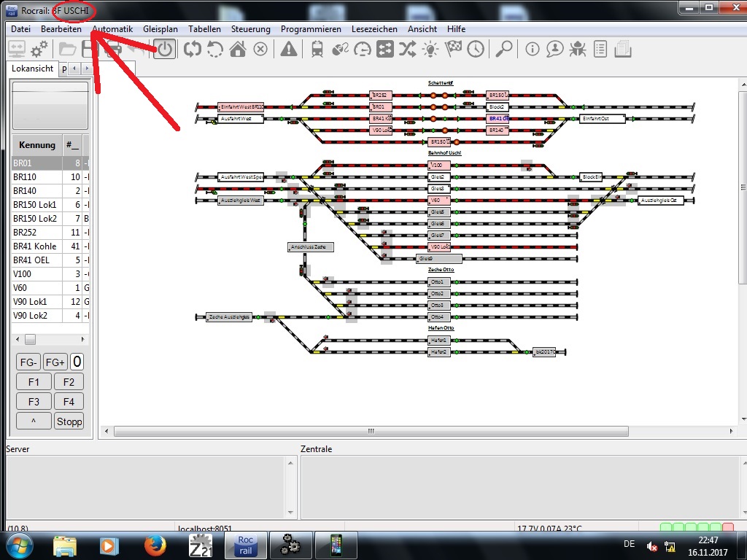The height and width of the screenshot is (560, 747).
Task: Open Z21 app from the taskbar
Action: click(x=201, y=545)
